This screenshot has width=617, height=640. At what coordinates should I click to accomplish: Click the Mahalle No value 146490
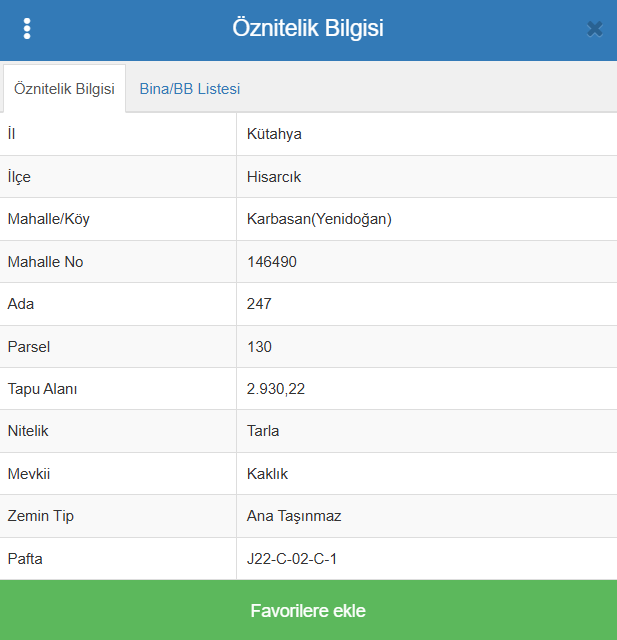click(272, 262)
